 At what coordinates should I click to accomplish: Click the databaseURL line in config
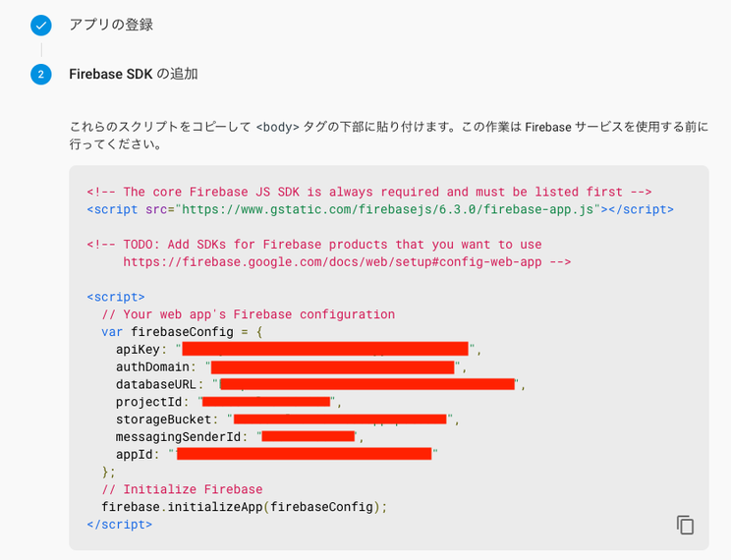(x=320, y=384)
